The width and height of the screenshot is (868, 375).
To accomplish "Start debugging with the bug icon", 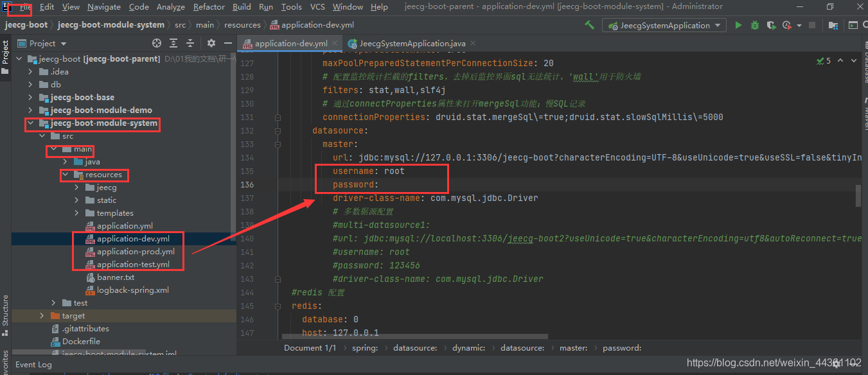I will tap(754, 25).
